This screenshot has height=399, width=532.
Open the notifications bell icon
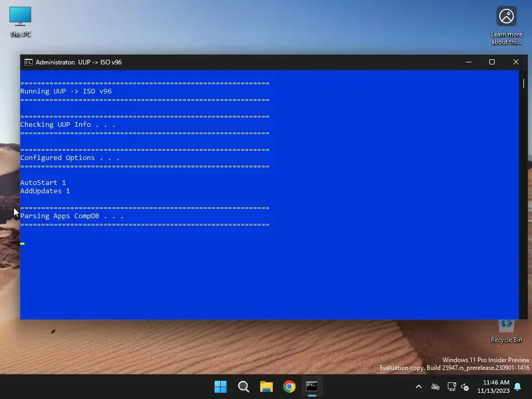[x=518, y=387]
